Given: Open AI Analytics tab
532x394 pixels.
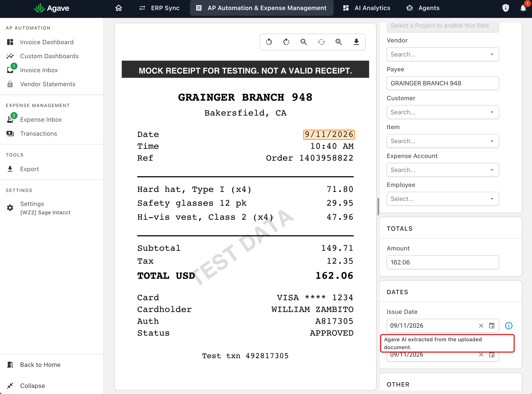Looking at the screenshot, I should 367,8.
